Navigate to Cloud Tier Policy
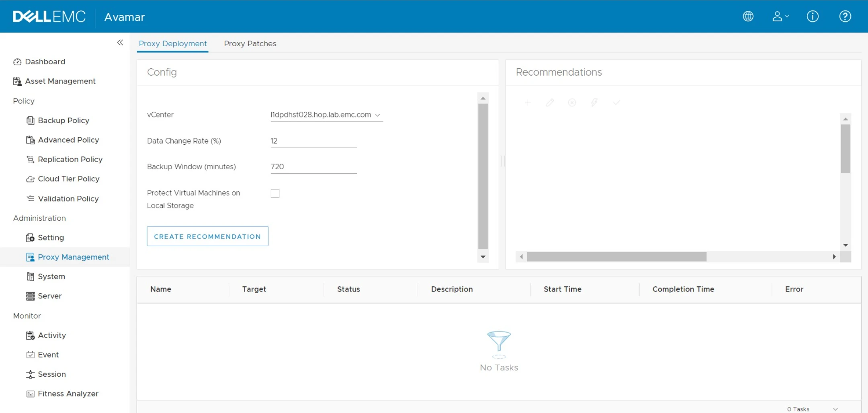The height and width of the screenshot is (413, 868). click(x=63, y=179)
